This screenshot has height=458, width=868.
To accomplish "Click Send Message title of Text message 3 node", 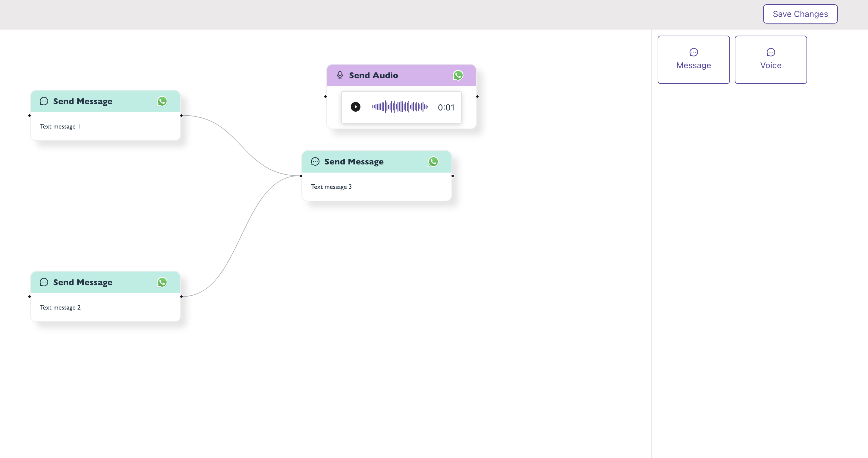I will pyautogui.click(x=354, y=162).
